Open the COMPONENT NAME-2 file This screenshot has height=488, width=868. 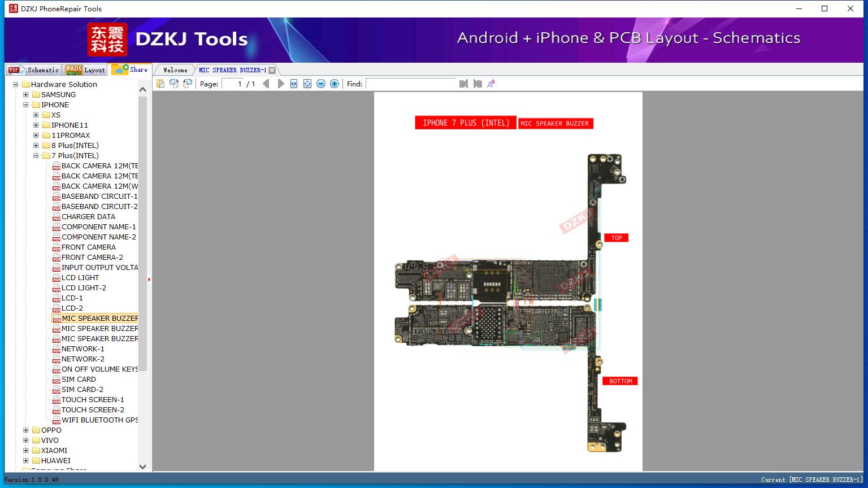pos(99,237)
